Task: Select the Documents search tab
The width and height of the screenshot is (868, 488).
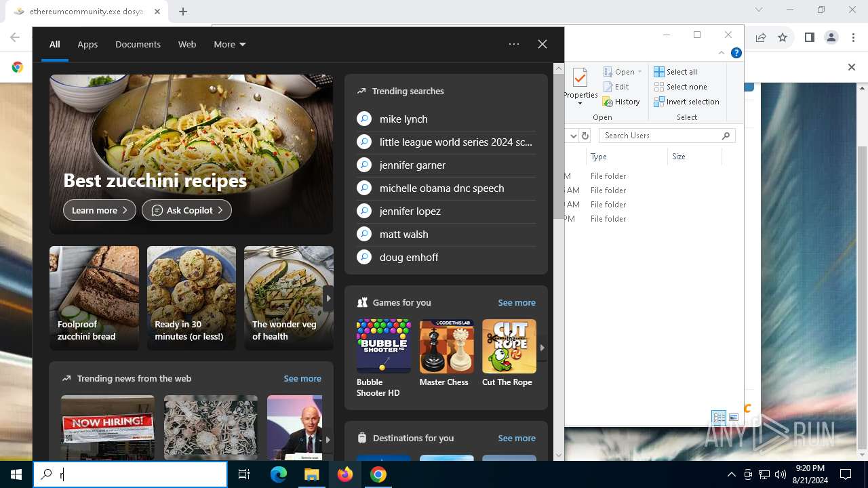Action: pos(138,44)
